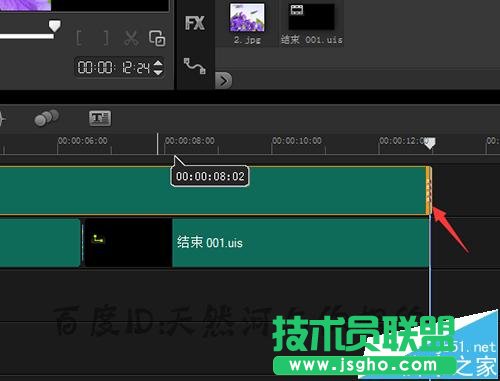This screenshot has height=381, width=500.
Task: Click the preview scrubber handle
Action: tap(54, 26)
